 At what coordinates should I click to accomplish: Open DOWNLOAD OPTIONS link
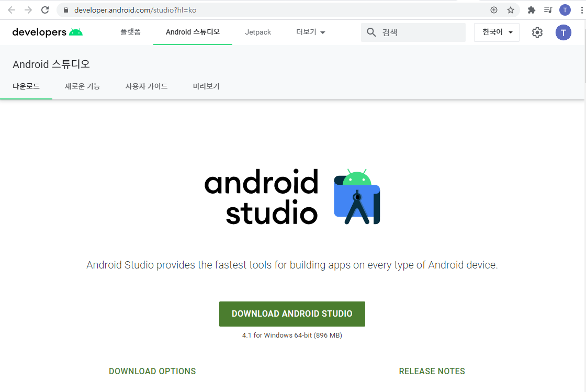[x=152, y=371]
